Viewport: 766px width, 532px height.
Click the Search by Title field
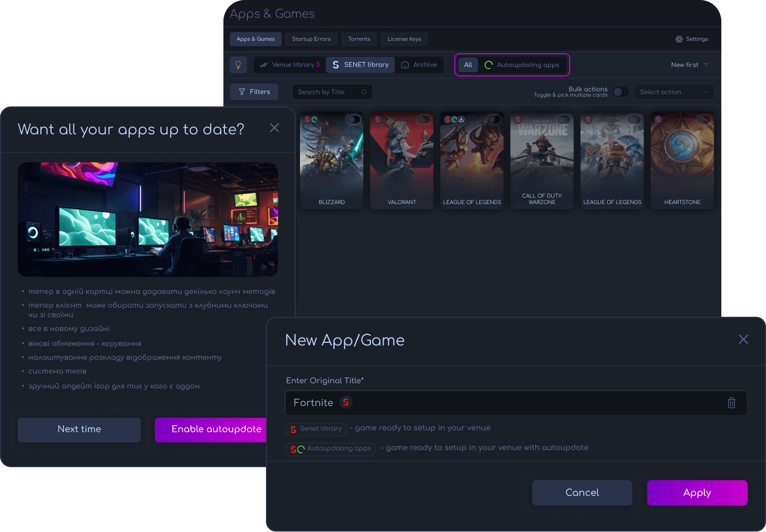point(332,92)
